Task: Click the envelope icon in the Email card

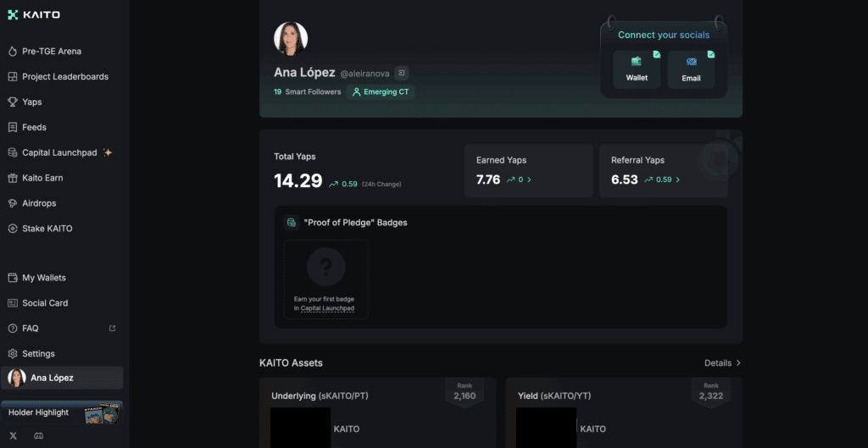Action: click(692, 61)
